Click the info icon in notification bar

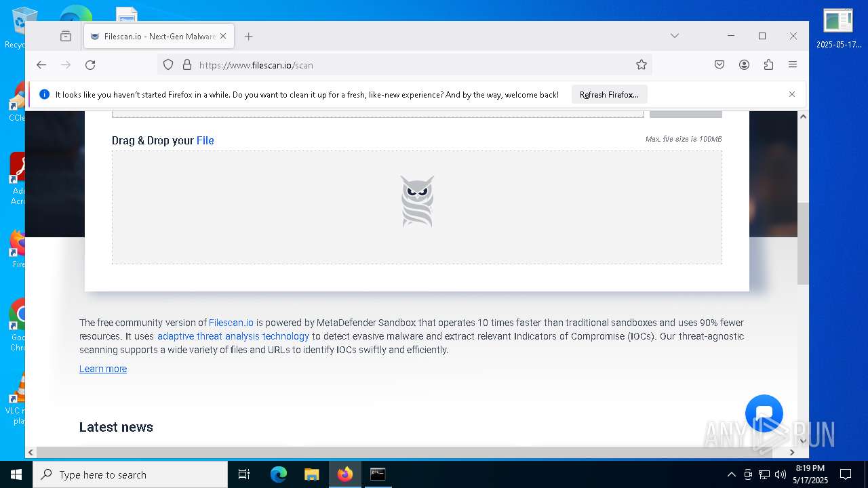tap(44, 95)
